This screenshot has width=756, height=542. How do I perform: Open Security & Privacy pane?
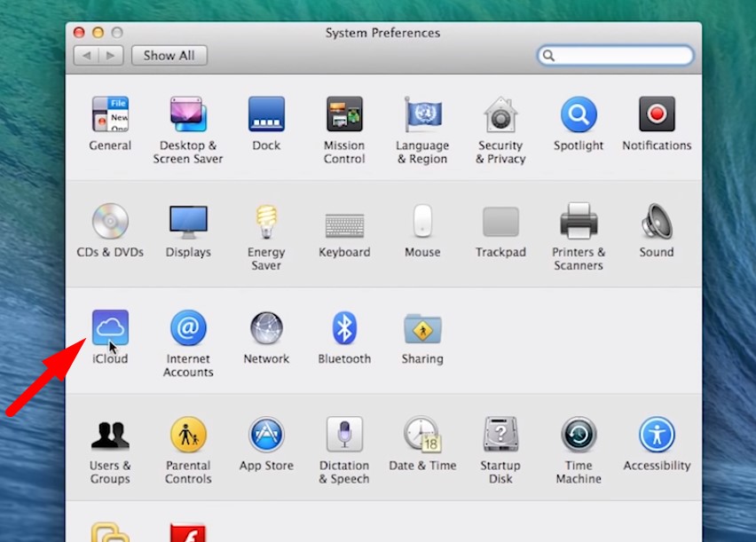tap(500, 115)
